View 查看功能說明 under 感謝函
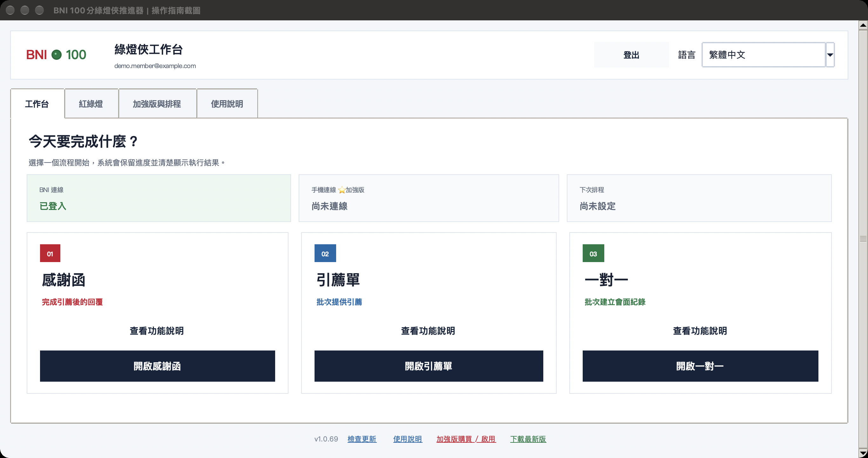 [157, 330]
